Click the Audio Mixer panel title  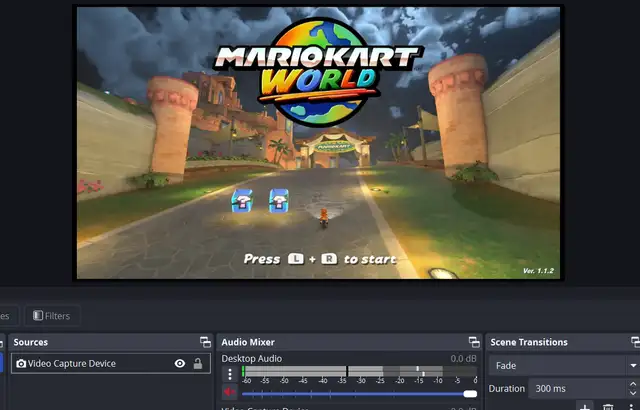pyautogui.click(x=248, y=342)
